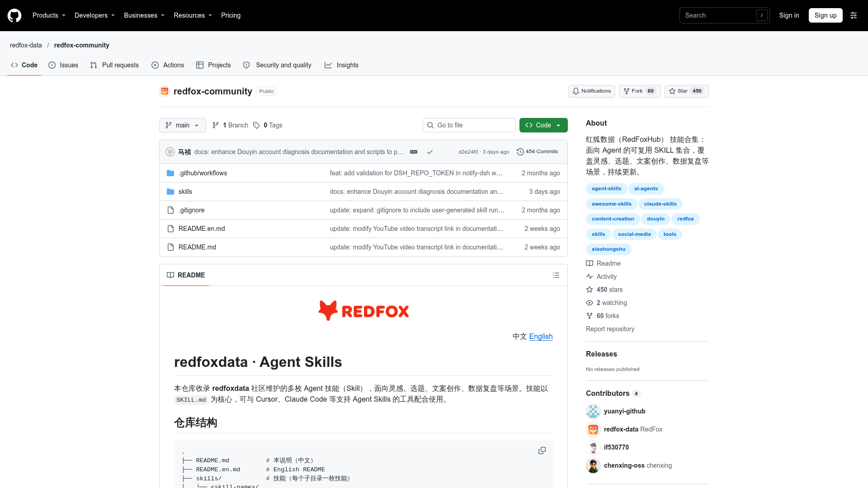Focus the header Search field
868x488 pixels.
[x=725, y=15]
